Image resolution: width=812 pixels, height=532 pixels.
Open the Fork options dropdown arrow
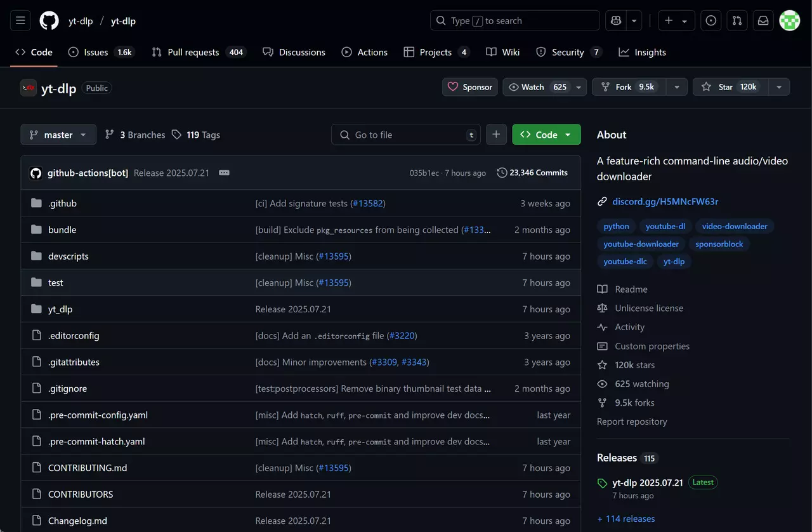(677, 87)
